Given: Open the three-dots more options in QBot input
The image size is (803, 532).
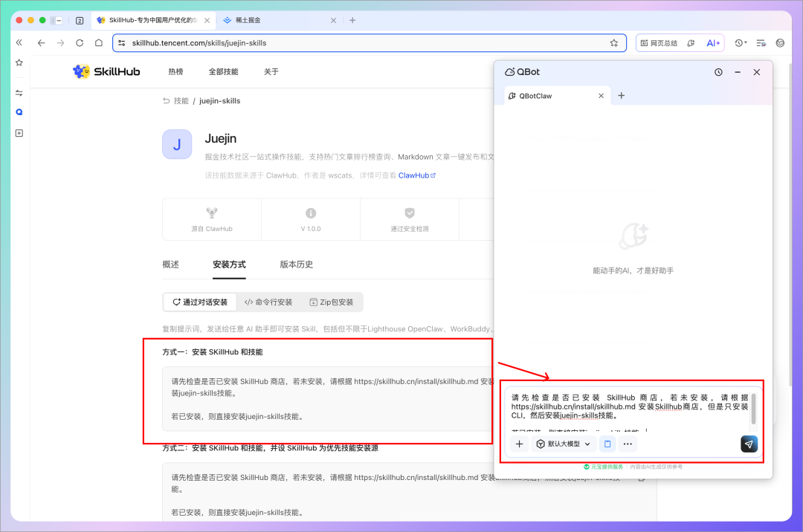Looking at the screenshot, I should click(628, 444).
